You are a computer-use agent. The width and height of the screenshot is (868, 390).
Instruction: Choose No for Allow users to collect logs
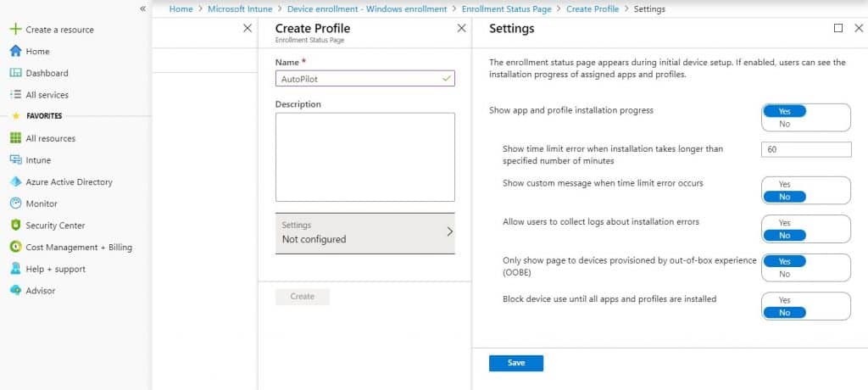(x=784, y=236)
